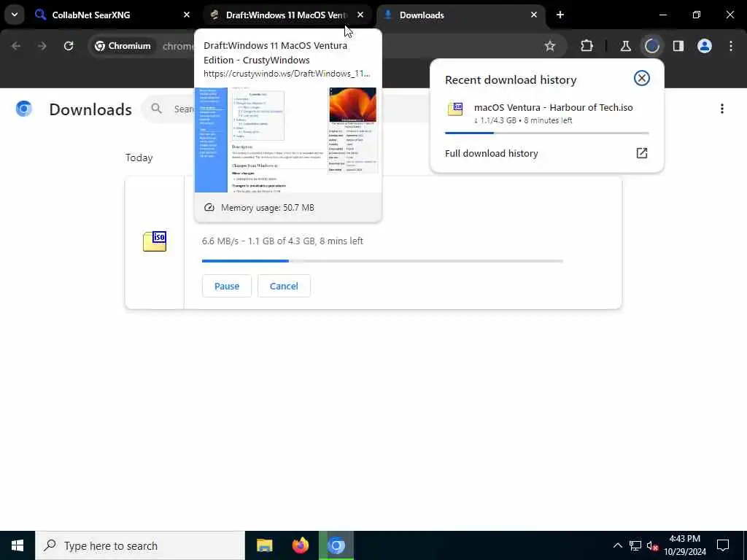747x560 pixels.
Task: Open the tab search dropdown arrow
Action: coord(15,15)
